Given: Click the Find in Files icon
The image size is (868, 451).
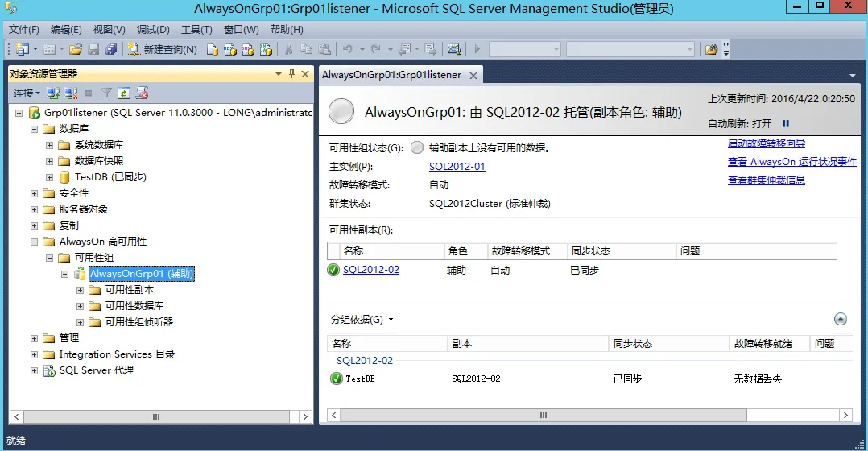Looking at the screenshot, I should [x=711, y=49].
